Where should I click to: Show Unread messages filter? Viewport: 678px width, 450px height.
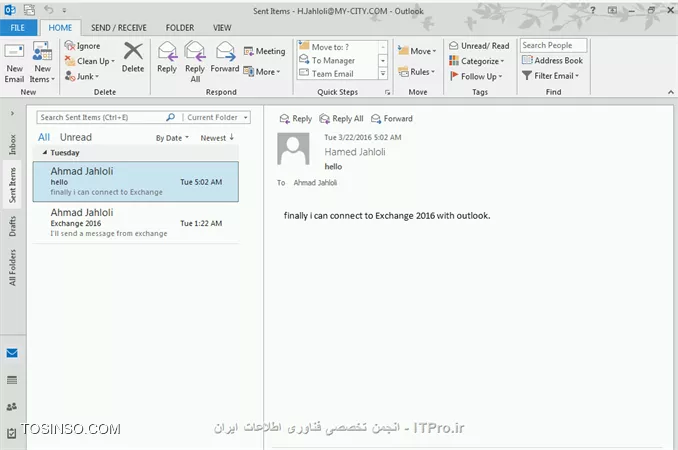coord(76,137)
